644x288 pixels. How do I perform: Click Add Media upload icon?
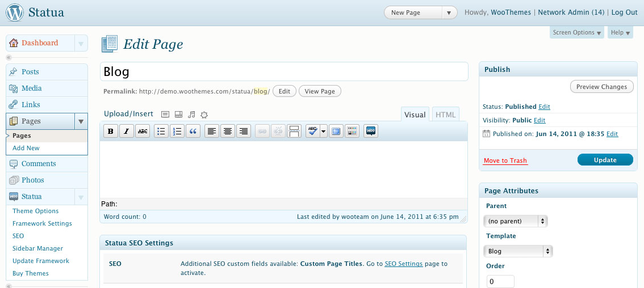204,115
